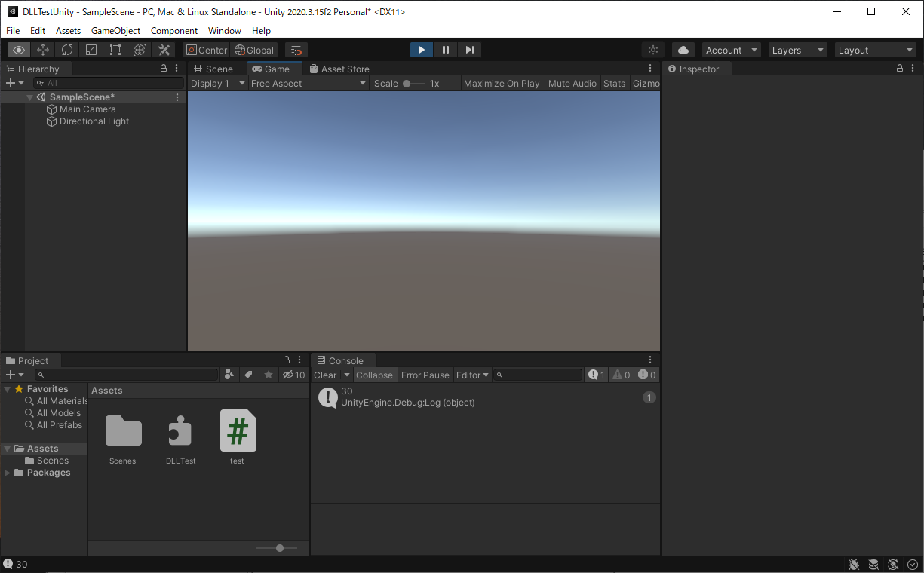Expand the Packages folder

click(x=8, y=473)
